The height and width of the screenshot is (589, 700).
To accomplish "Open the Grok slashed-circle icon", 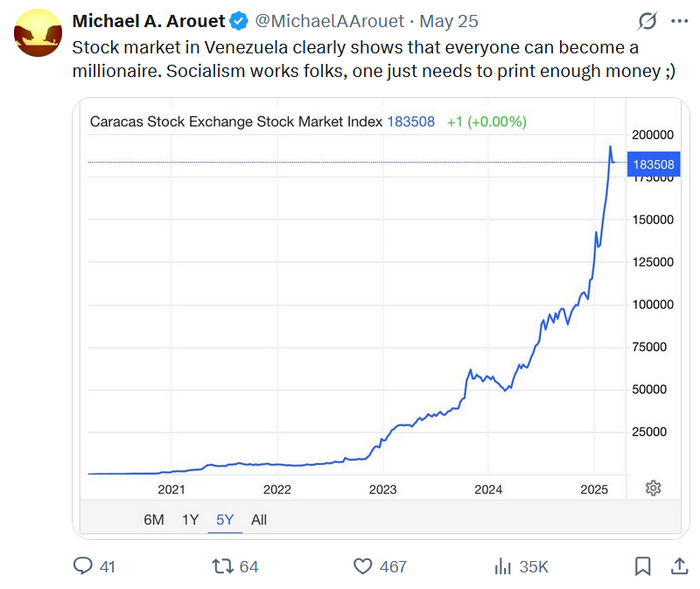I will (648, 21).
